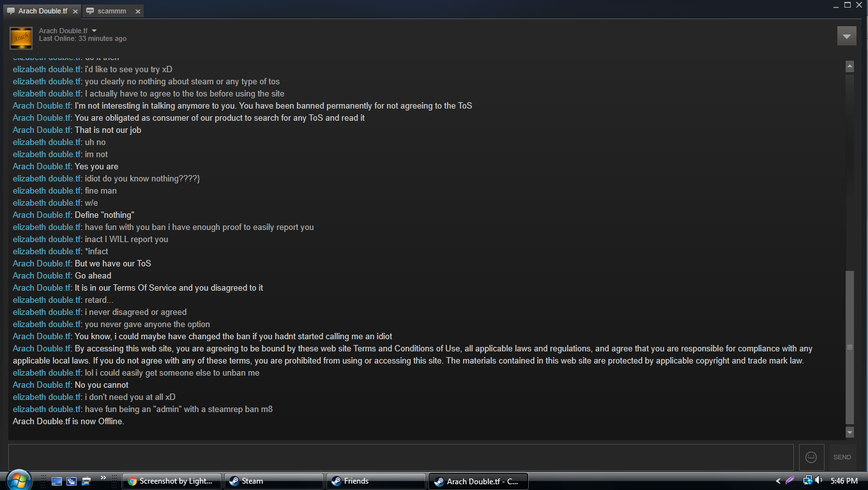Open the Windows Start orb
Image resolution: width=868 pixels, height=490 pixels.
tap(17, 480)
